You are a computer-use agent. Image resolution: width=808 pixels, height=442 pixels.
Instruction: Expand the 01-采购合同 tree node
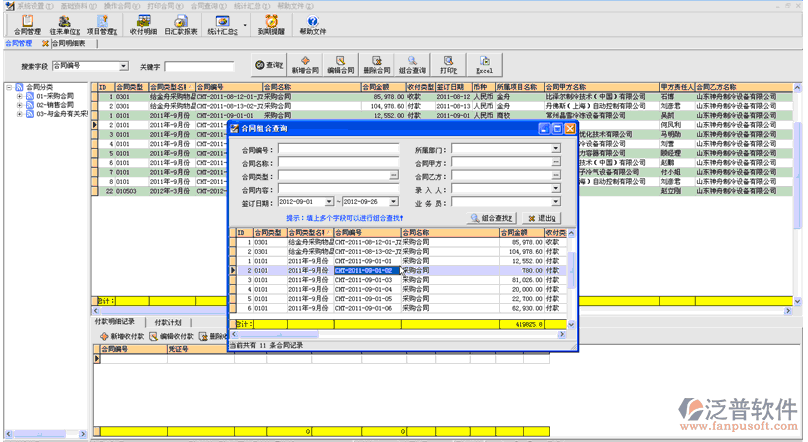[x=20, y=96]
